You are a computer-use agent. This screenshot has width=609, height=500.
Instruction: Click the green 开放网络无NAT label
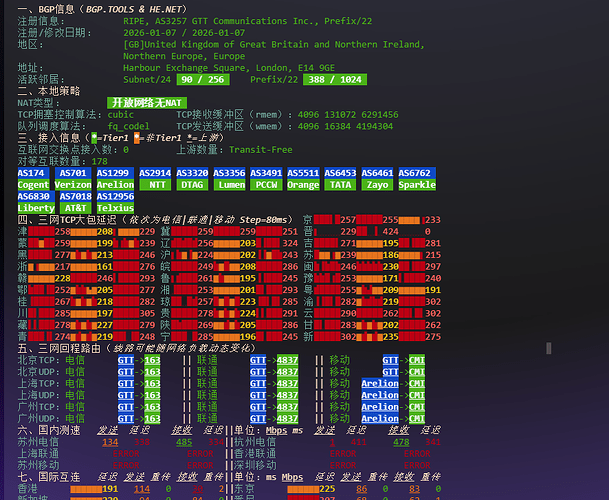[x=147, y=103]
